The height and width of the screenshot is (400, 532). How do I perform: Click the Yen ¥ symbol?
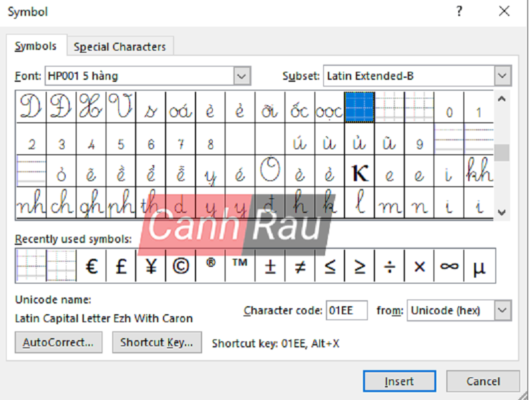point(150,267)
